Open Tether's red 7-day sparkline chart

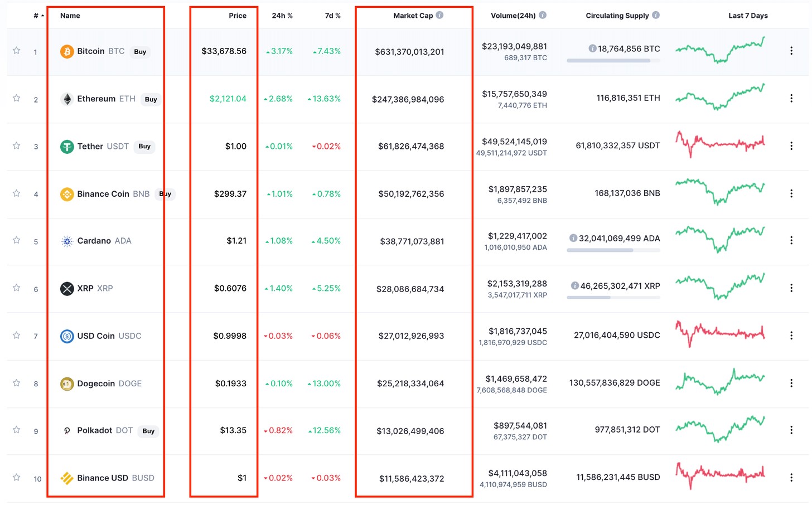[x=720, y=144]
